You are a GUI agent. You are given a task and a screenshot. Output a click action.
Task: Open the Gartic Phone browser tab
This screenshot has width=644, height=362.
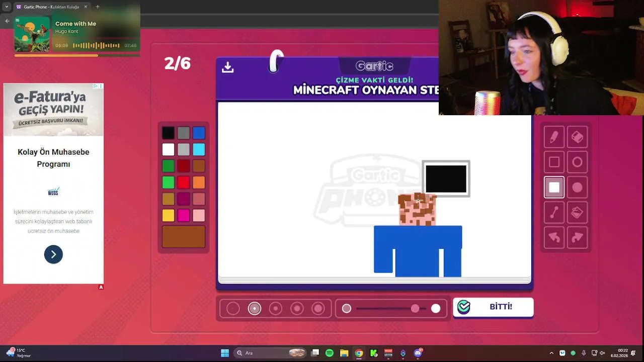(50, 7)
